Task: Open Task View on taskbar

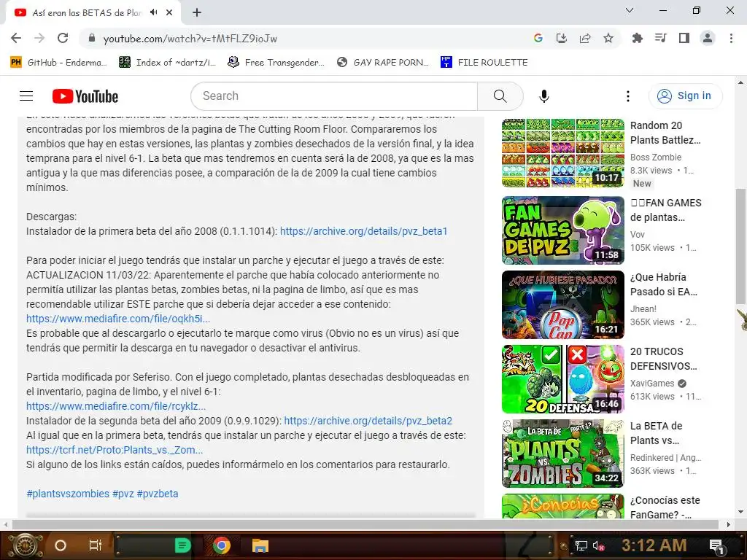Action: (x=96, y=545)
